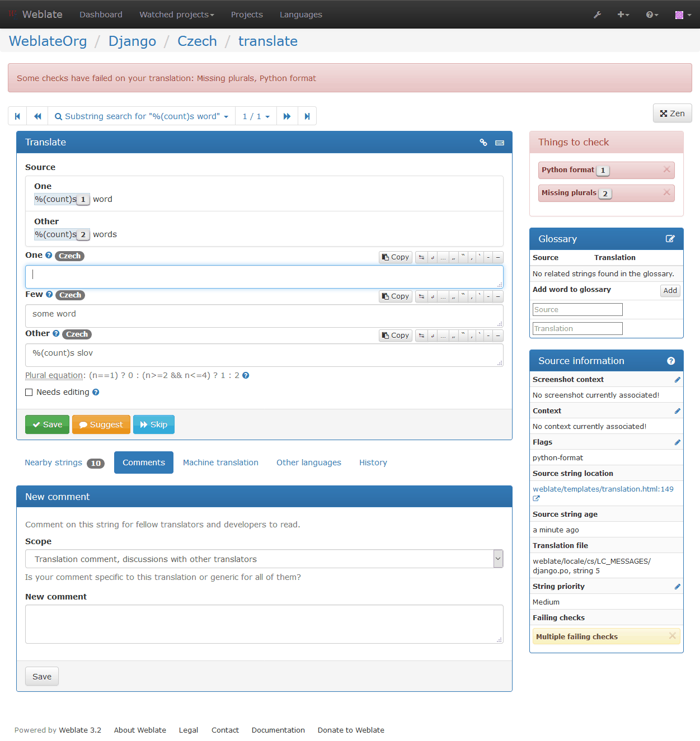Focus the glossary Translation input field
Viewport: 700px width, 741px height.
click(577, 328)
